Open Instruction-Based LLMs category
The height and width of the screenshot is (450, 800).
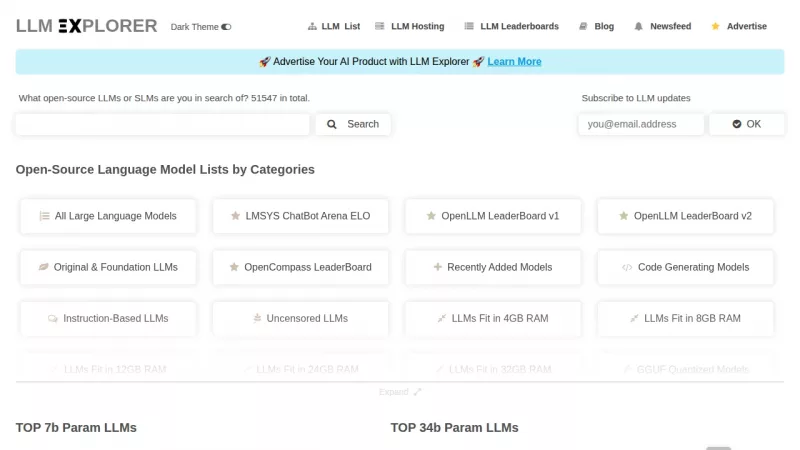click(x=108, y=318)
